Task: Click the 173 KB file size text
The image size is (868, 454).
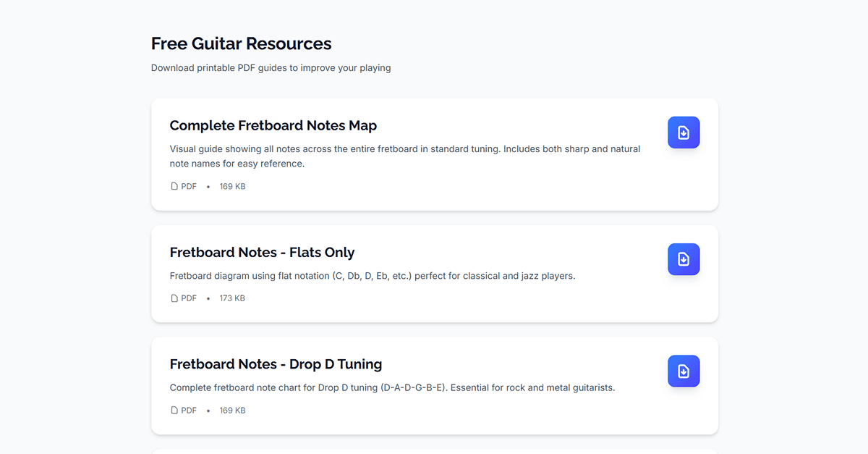Action: pyautogui.click(x=232, y=298)
